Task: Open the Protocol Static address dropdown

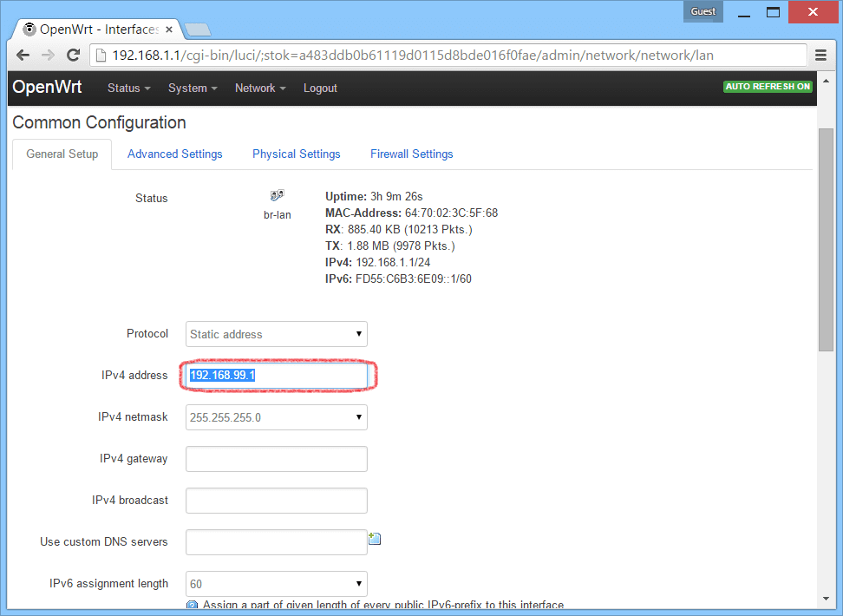Action: (277, 334)
